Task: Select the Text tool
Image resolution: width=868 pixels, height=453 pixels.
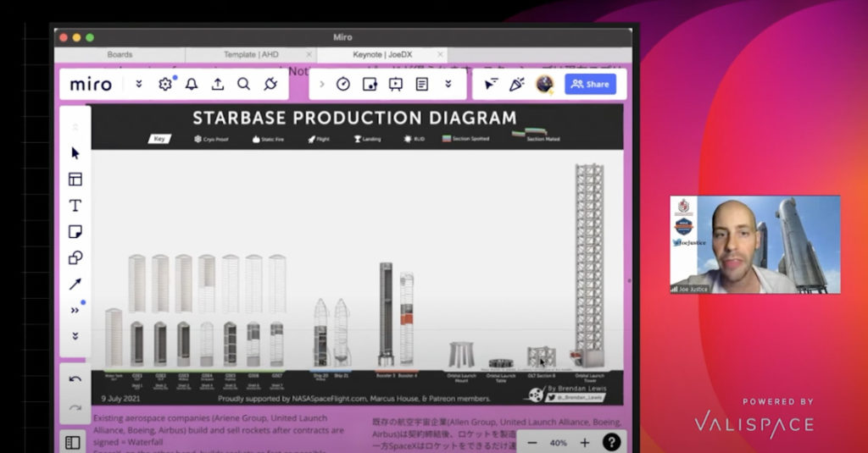Action: [x=75, y=205]
